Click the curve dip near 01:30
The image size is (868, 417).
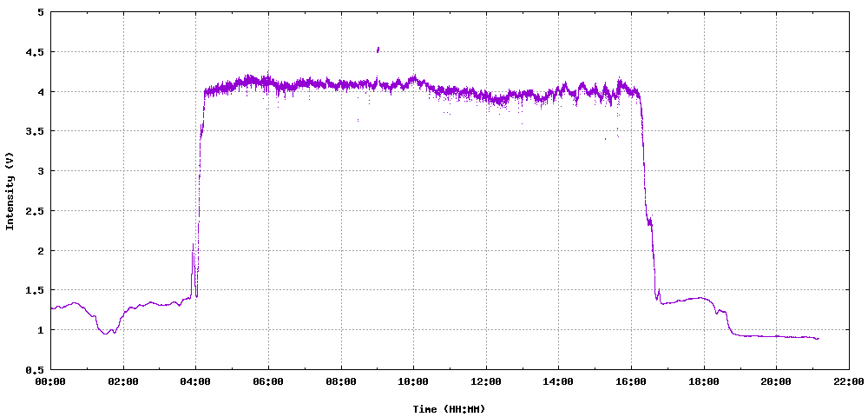pyautogui.click(x=106, y=332)
